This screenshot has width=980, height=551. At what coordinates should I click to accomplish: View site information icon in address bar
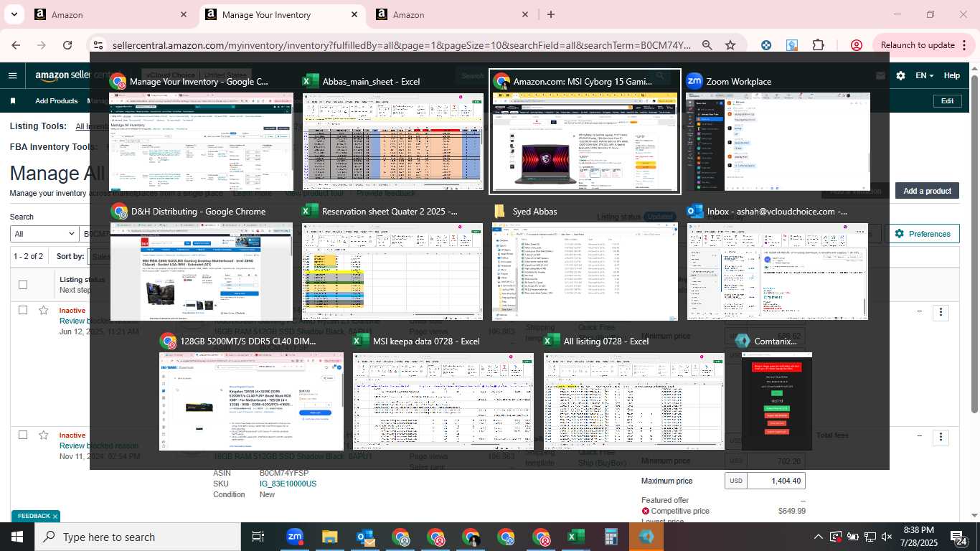(x=98, y=45)
